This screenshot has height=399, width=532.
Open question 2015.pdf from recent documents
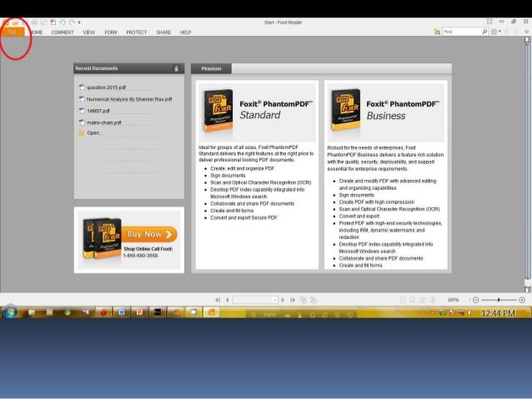pos(106,87)
